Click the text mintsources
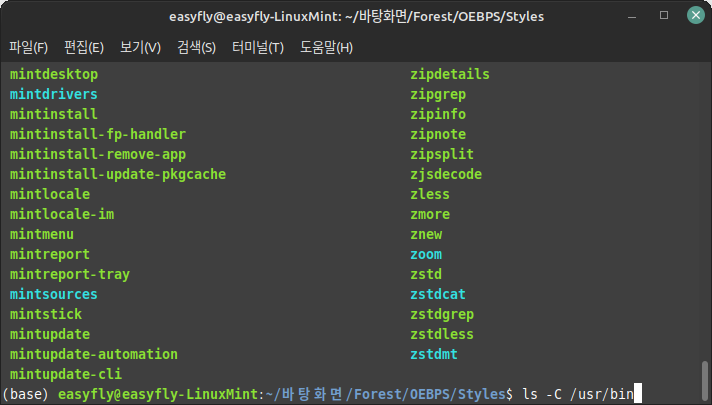 tap(54, 294)
